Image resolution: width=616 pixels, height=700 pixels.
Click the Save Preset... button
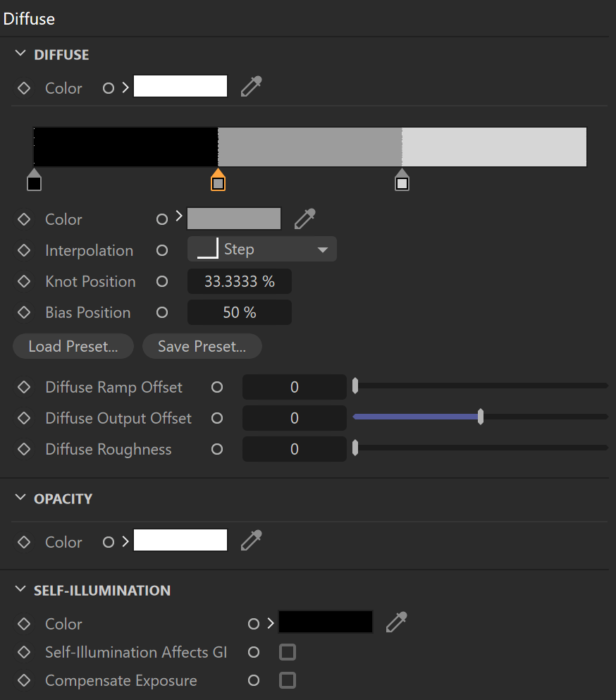point(202,346)
